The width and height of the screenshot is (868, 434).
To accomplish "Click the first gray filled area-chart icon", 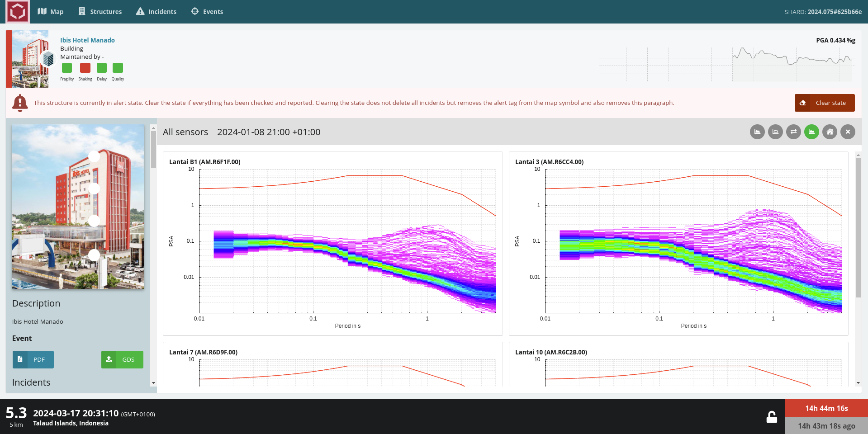I will click(x=757, y=132).
